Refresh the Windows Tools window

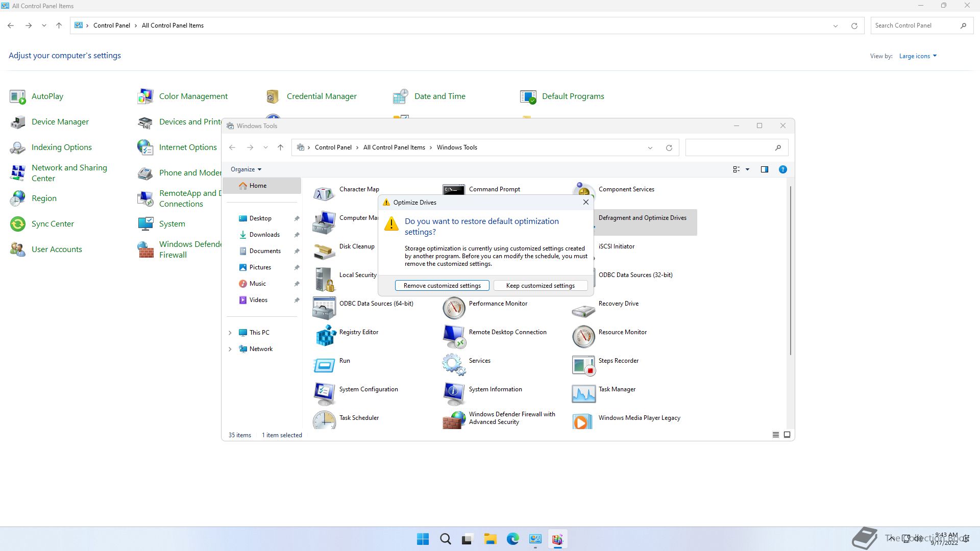click(x=669, y=147)
